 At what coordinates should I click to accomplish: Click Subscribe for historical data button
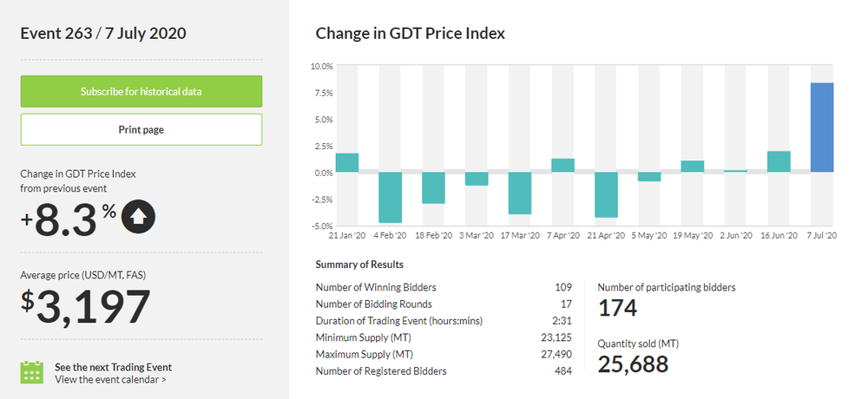point(141,91)
